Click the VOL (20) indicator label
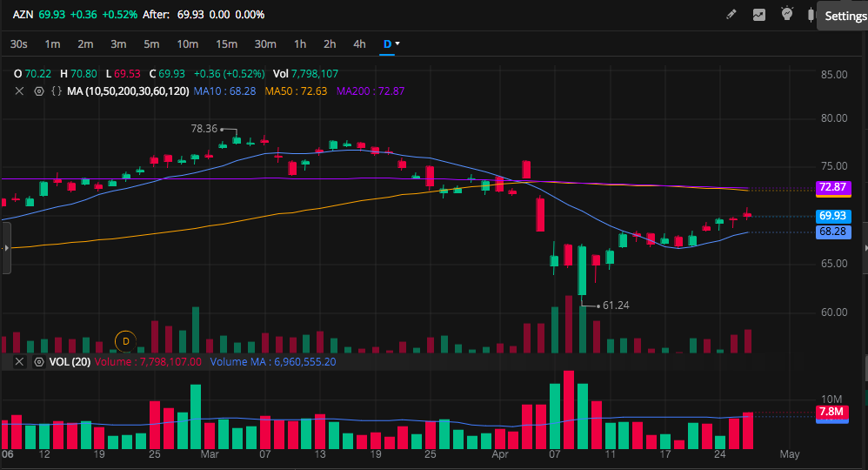Image resolution: width=868 pixels, height=470 pixels. tap(70, 362)
